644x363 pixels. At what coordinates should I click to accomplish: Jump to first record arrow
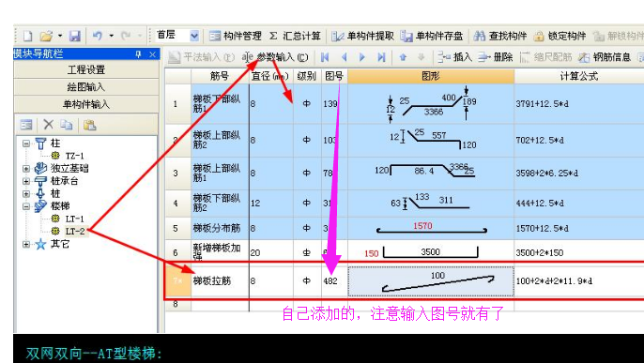click(325, 57)
